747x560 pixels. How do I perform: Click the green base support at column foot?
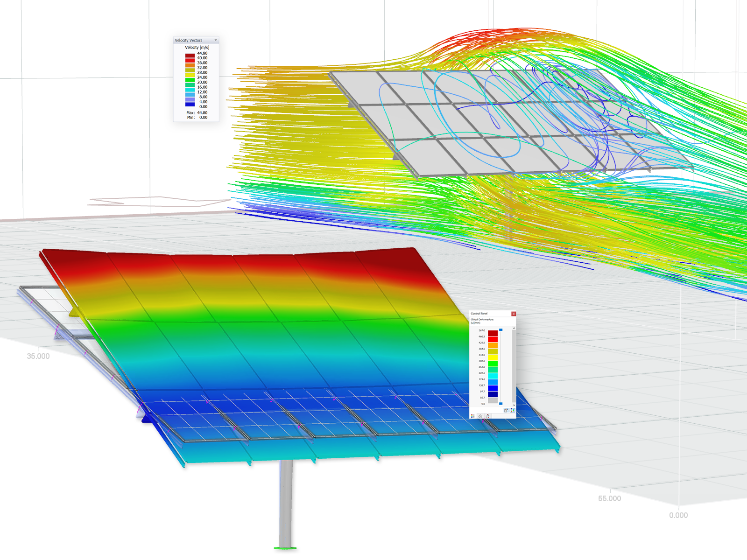[285, 548]
